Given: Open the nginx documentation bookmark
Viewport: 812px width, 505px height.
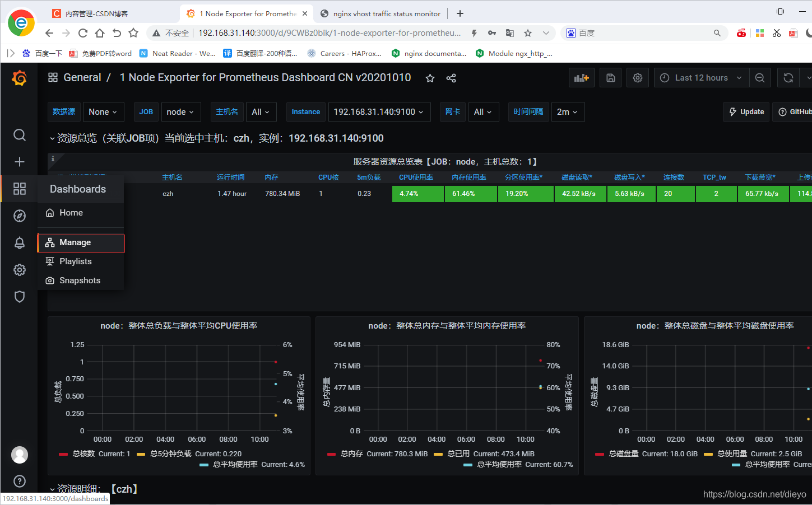Looking at the screenshot, I should (x=429, y=54).
